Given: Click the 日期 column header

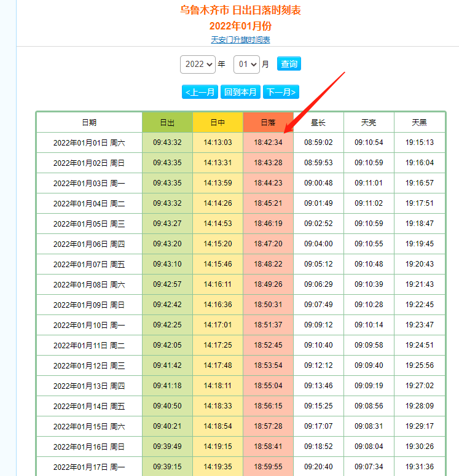Looking at the screenshot, I should (89, 123).
